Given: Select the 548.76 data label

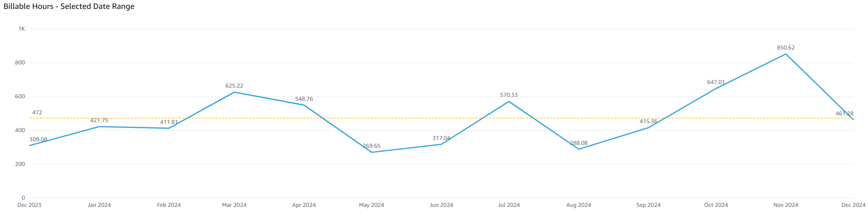Looking at the screenshot, I should 304,99.
